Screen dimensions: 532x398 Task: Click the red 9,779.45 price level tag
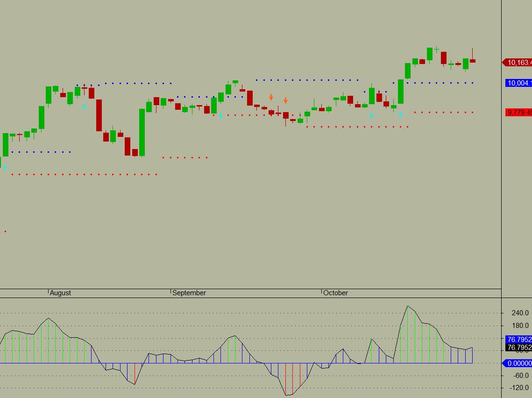[x=518, y=112]
